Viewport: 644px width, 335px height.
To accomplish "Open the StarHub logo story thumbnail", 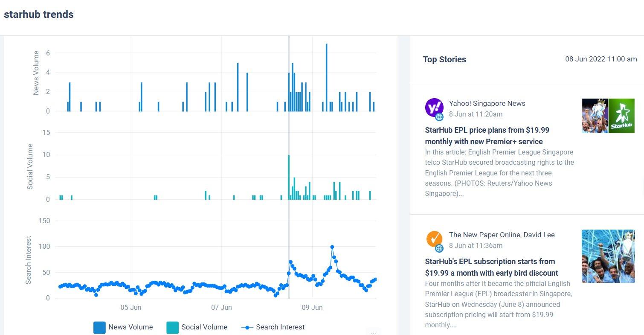I will click(621, 116).
